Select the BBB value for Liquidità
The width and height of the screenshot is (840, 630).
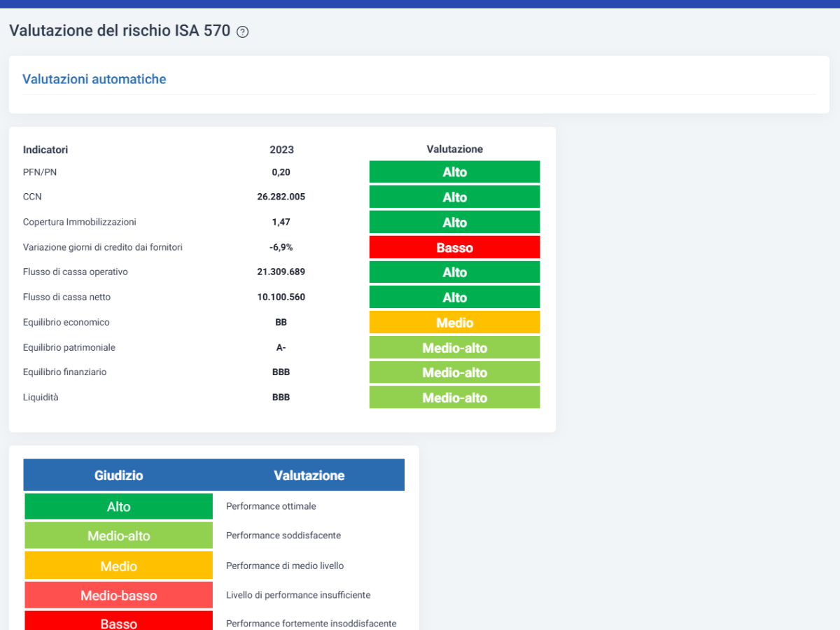tap(281, 397)
